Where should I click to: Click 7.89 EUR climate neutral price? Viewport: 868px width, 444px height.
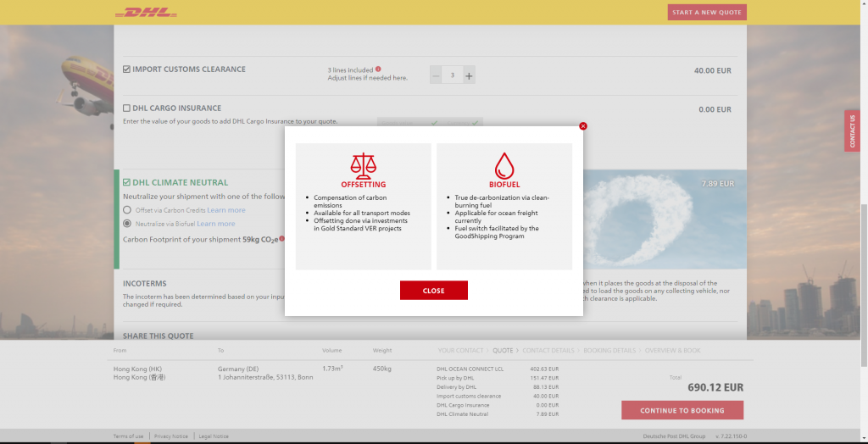[717, 184]
